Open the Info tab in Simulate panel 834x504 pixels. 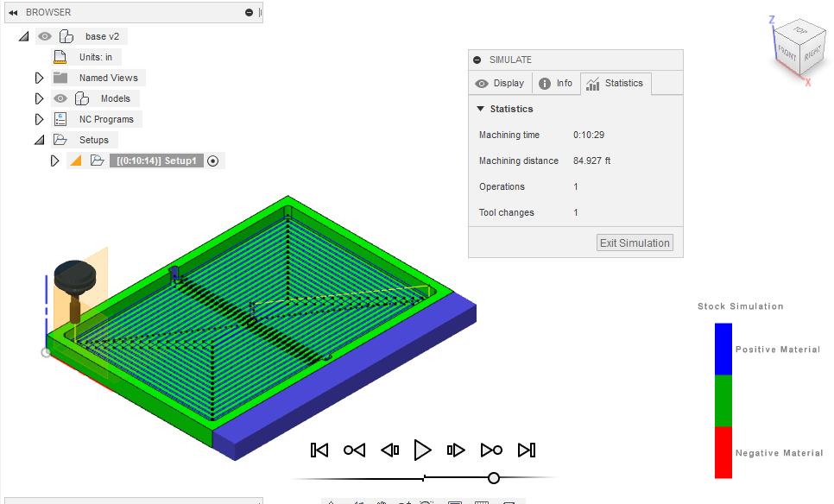pyautogui.click(x=556, y=83)
